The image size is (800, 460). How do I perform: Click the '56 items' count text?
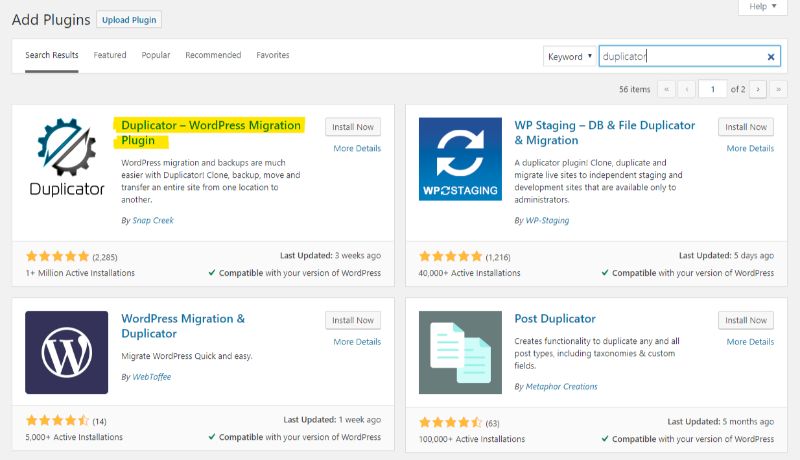(634, 89)
